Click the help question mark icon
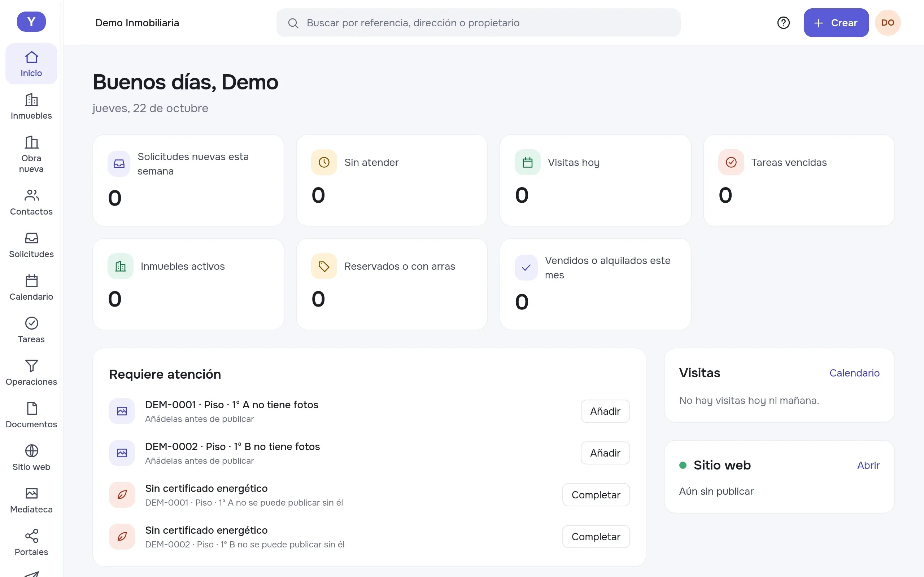This screenshot has width=924, height=577. 783,23
